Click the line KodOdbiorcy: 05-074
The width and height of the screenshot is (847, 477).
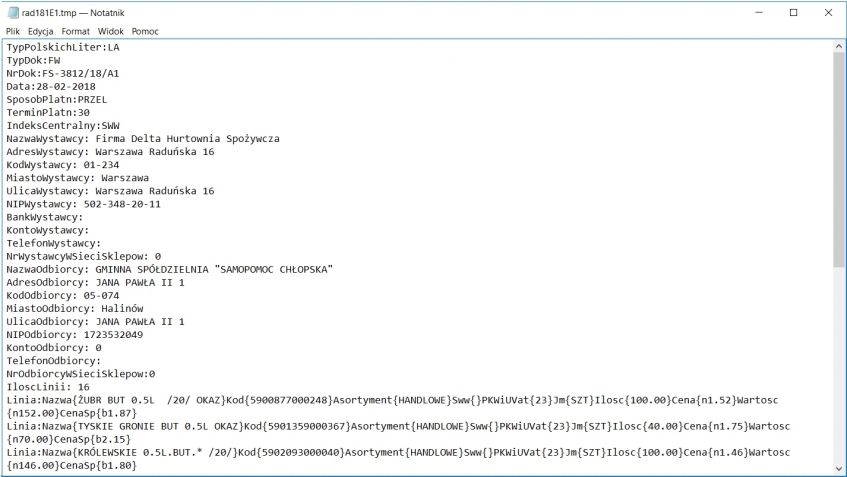tap(63, 295)
